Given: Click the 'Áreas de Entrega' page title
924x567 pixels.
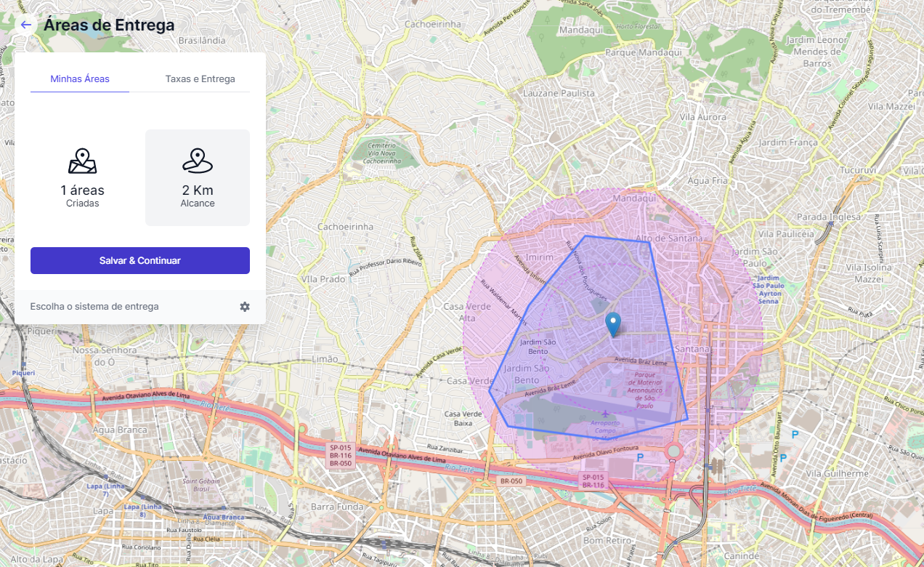Looking at the screenshot, I should tap(109, 25).
